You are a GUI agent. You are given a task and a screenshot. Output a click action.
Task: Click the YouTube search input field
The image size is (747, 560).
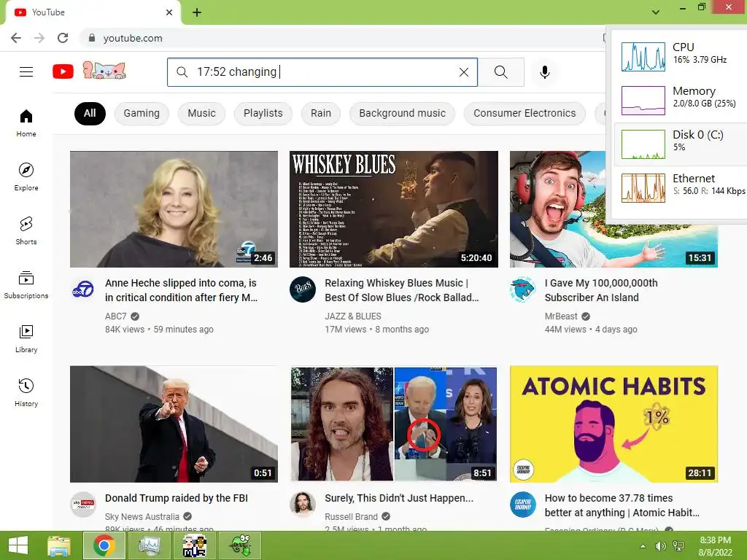(x=322, y=72)
